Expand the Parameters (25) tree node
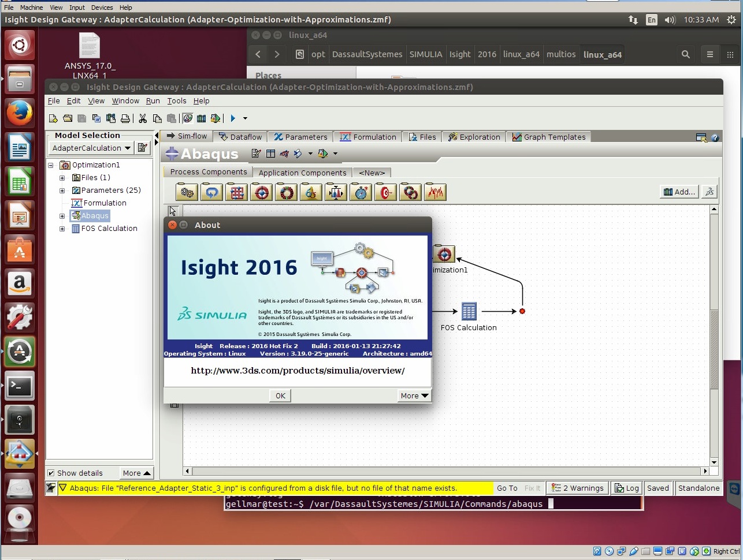743x560 pixels. [62, 191]
